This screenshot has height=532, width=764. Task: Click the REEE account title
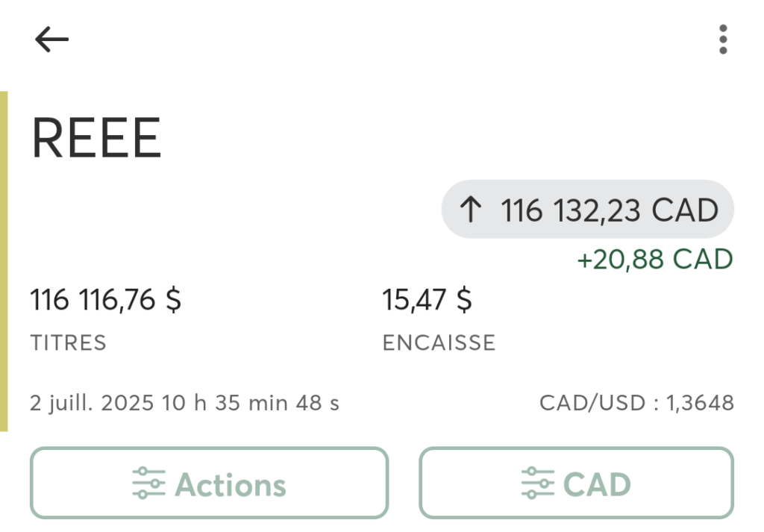[96, 138]
